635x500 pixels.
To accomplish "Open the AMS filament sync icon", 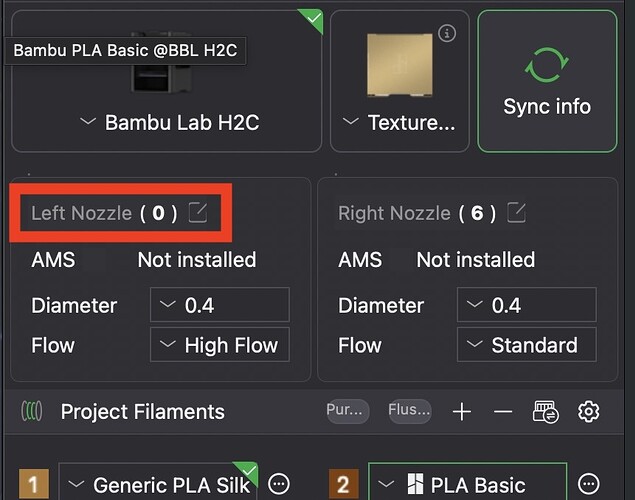I will point(546,412).
